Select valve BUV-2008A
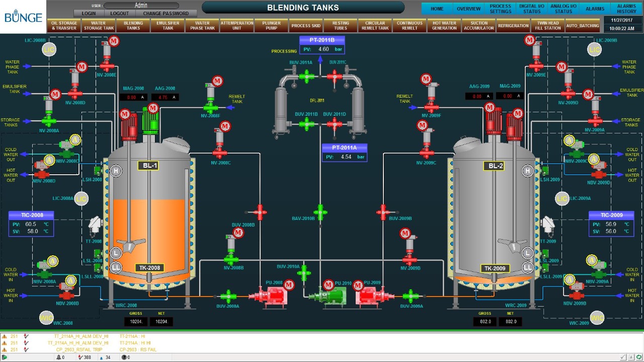The image size is (644, 362). tap(228, 296)
